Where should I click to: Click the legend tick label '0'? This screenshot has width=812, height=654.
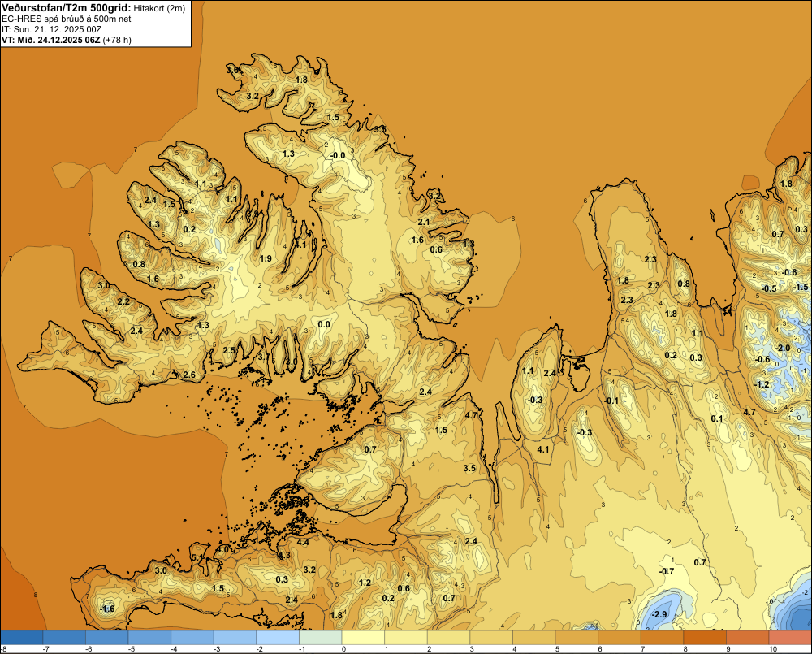pyautogui.click(x=343, y=649)
